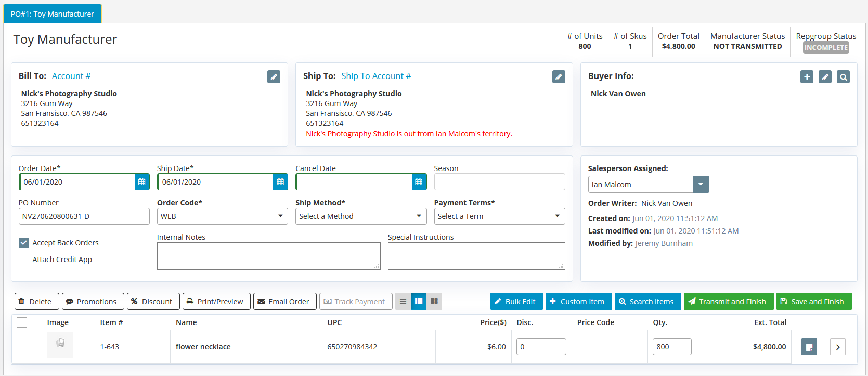
Task: Check the select-all items checkbox
Action: point(22,322)
